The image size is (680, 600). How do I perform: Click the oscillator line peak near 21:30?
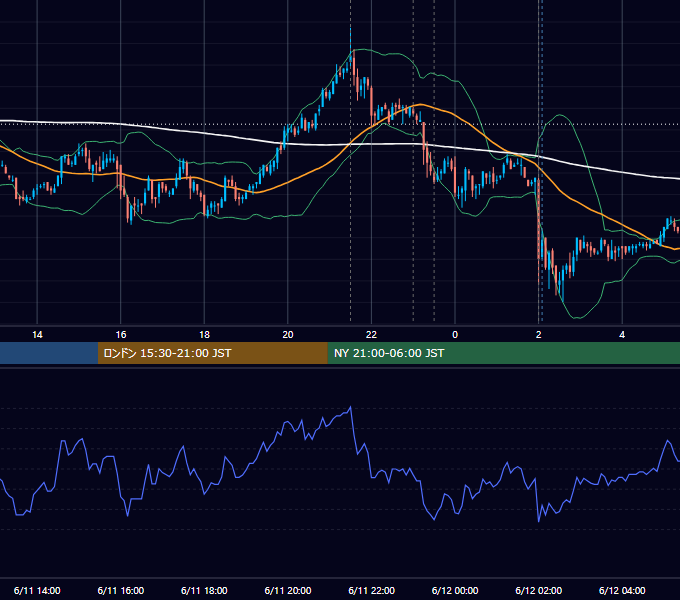pyautogui.click(x=350, y=407)
